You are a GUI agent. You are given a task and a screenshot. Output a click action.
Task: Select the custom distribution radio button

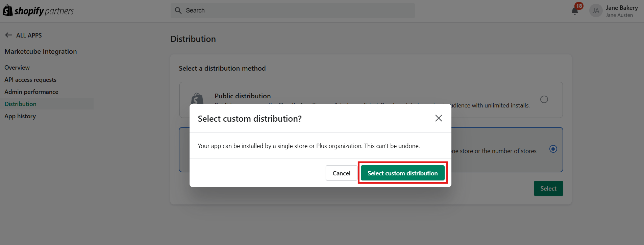click(553, 149)
